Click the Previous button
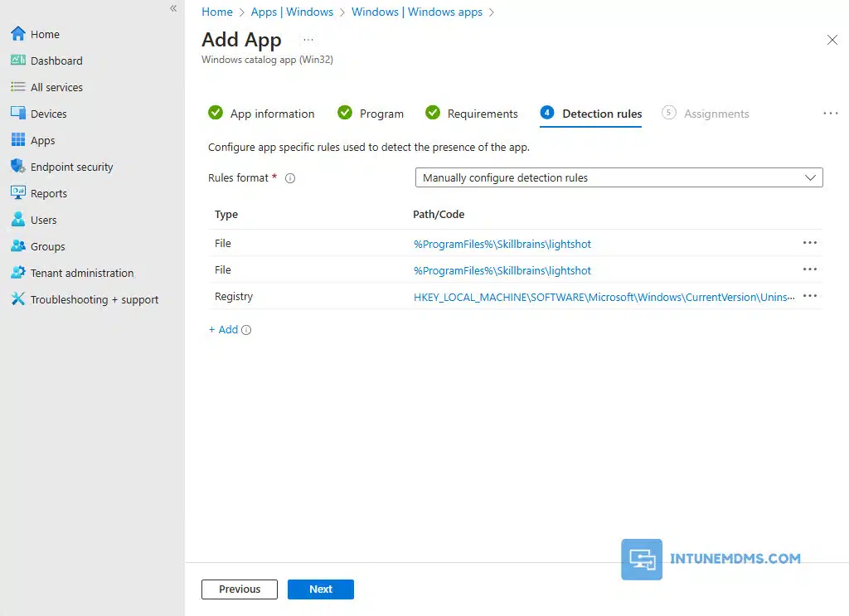 240,589
